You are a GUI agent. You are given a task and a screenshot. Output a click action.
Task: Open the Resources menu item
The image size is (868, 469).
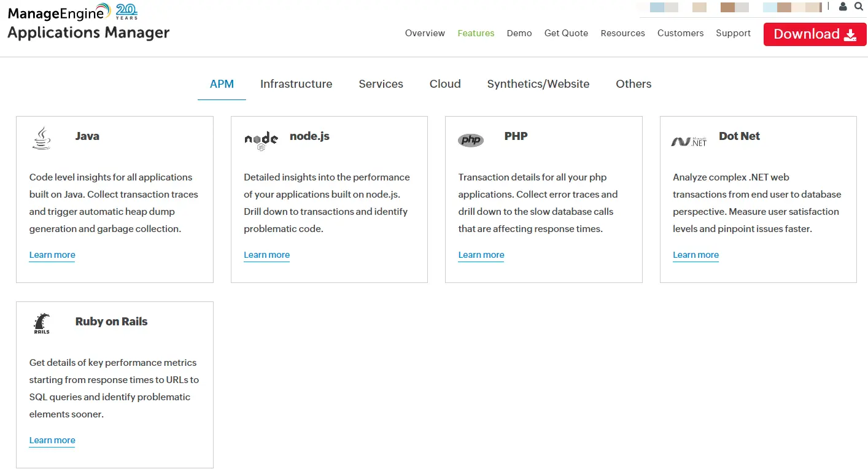[x=622, y=33]
